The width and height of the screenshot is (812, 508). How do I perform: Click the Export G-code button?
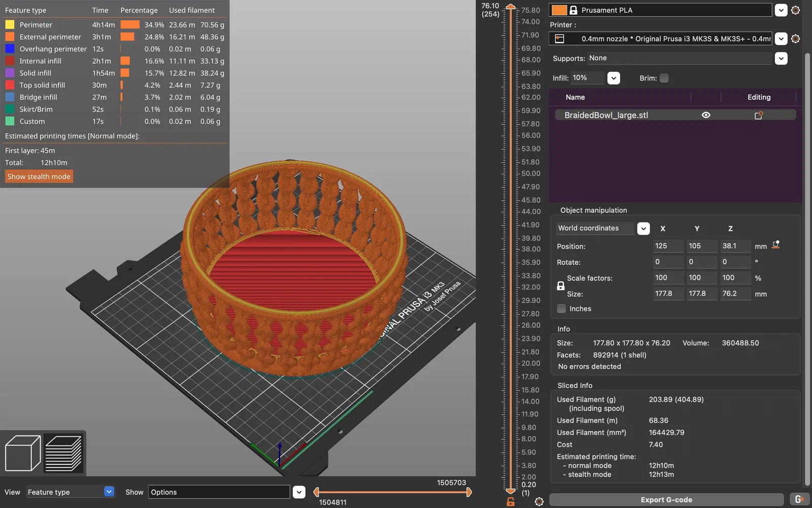666,499
